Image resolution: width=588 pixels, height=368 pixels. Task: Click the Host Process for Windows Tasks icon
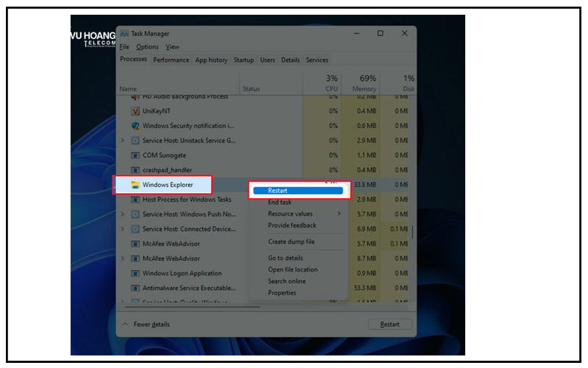coord(135,199)
